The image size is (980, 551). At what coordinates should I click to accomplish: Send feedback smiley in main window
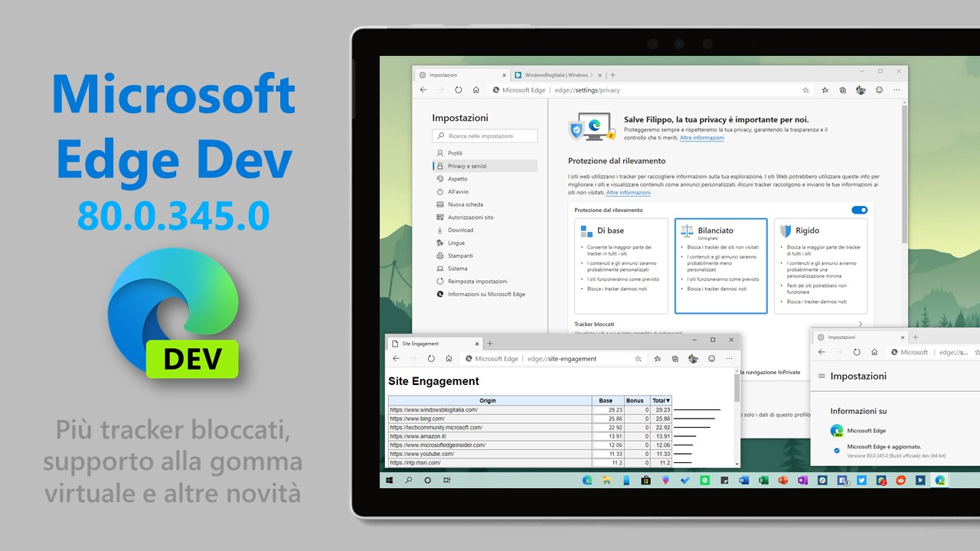point(879,90)
